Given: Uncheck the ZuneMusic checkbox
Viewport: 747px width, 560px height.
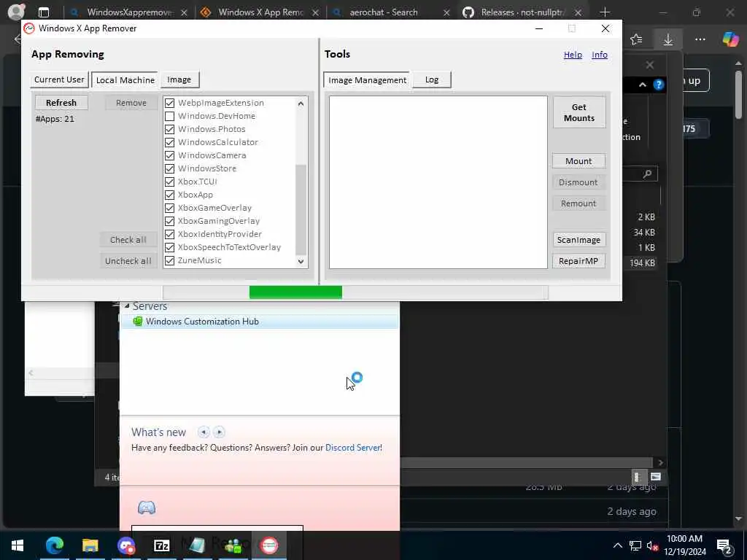Looking at the screenshot, I should [x=169, y=260].
